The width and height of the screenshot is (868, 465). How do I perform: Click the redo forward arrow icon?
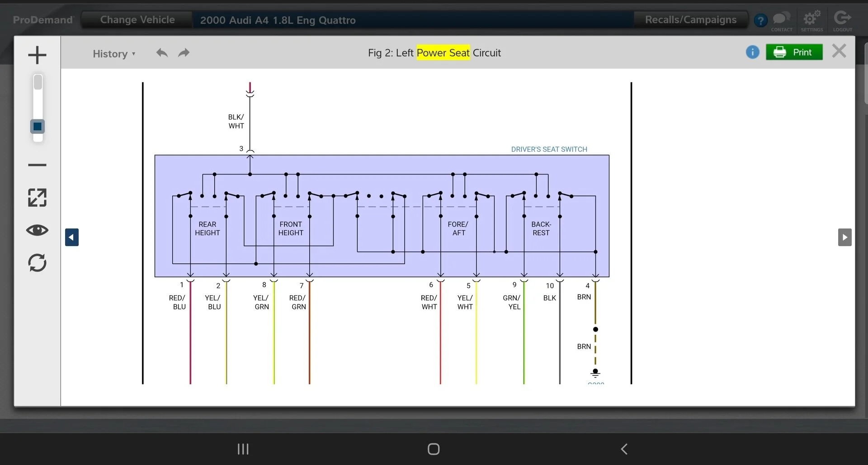184,53
